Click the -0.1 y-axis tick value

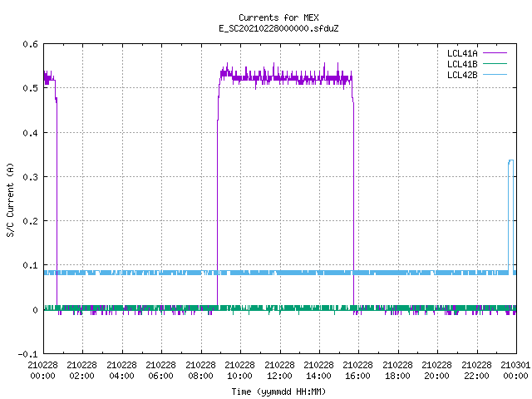pyautogui.click(x=27, y=354)
